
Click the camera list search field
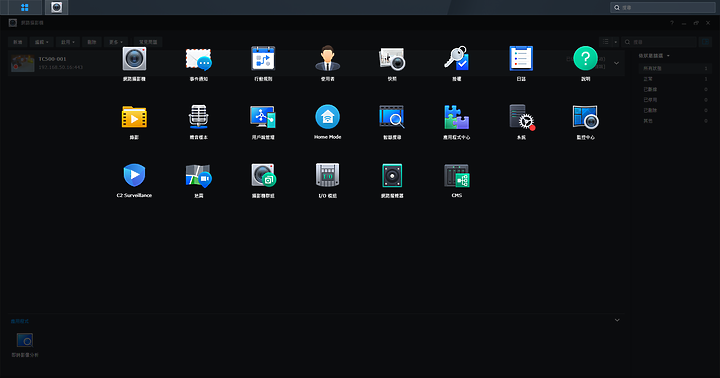659,42
